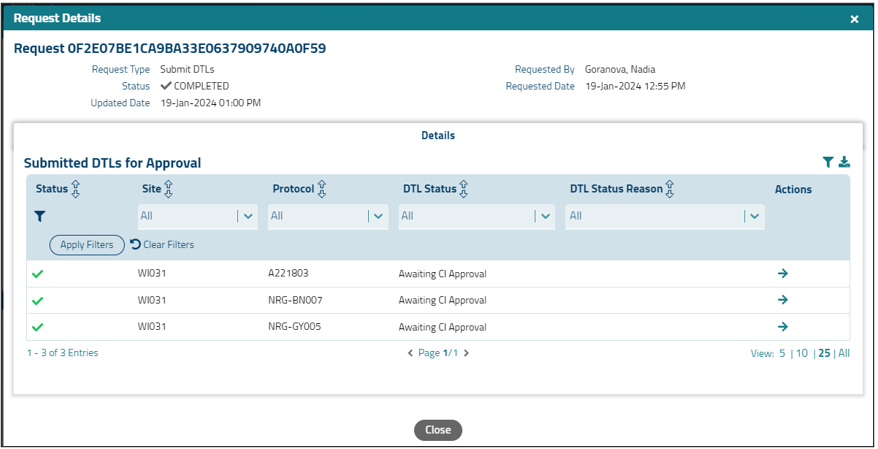Viewport: 878px width, 449px height.
Task: Open the DTL Status Reason filter dropdown
Action: coord(665,216)
